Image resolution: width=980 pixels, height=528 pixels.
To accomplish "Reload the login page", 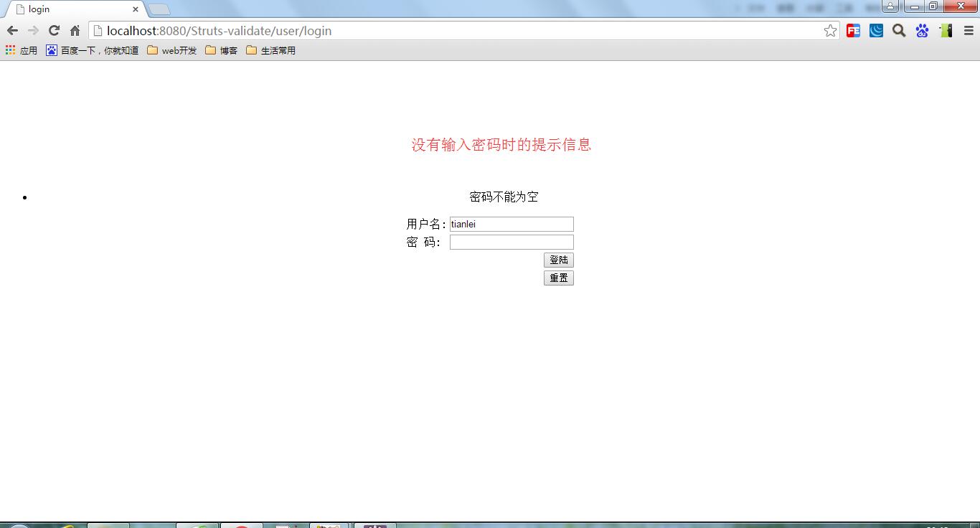I will 54,31.
